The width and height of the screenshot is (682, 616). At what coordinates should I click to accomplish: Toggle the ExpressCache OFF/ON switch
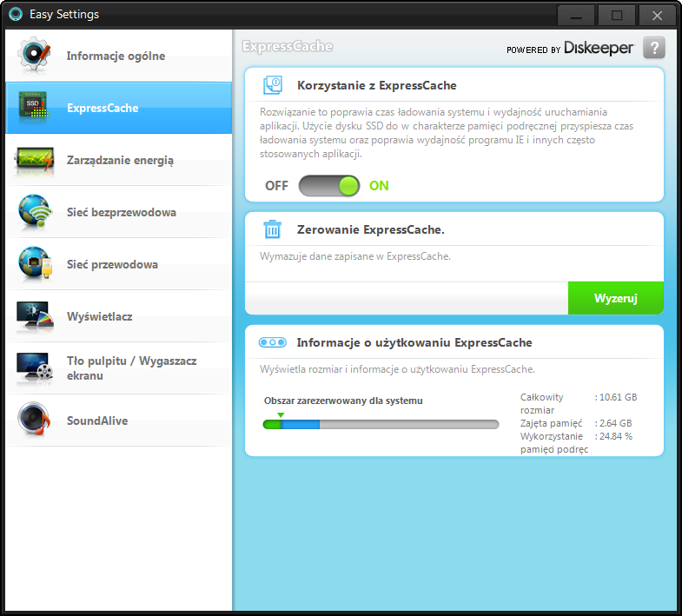pos(329,186)
